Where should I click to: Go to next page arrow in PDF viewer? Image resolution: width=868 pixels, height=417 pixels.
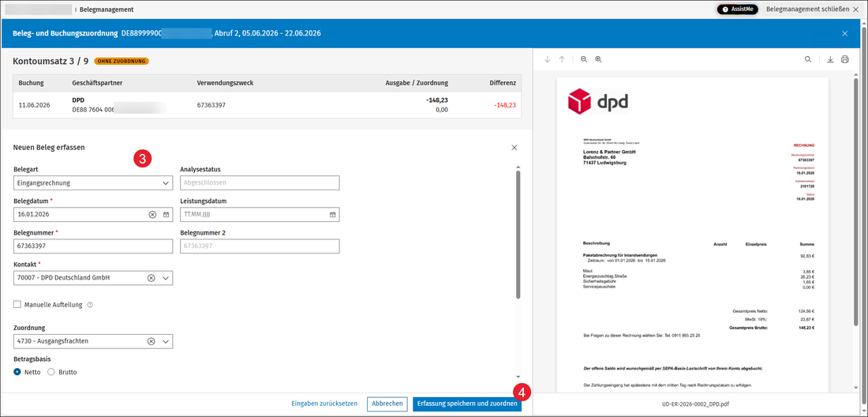pos(548,59)
